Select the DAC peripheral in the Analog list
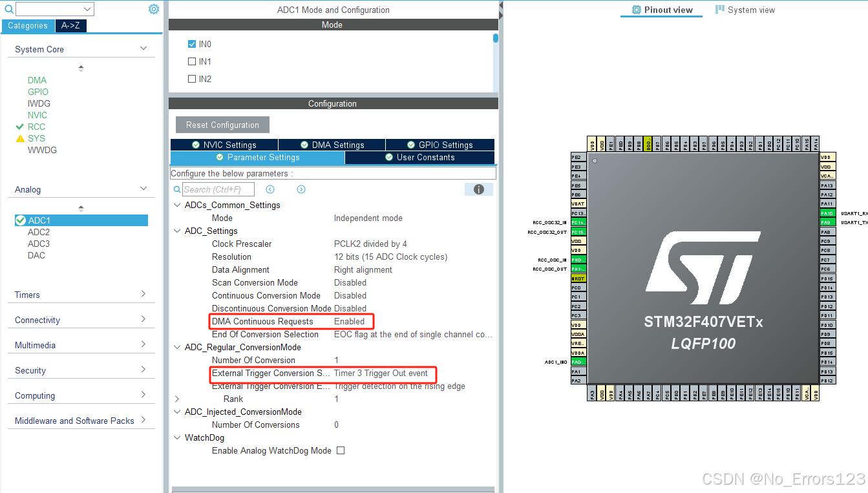This screenshot has width=868, height=493. (x=36, y=255)
